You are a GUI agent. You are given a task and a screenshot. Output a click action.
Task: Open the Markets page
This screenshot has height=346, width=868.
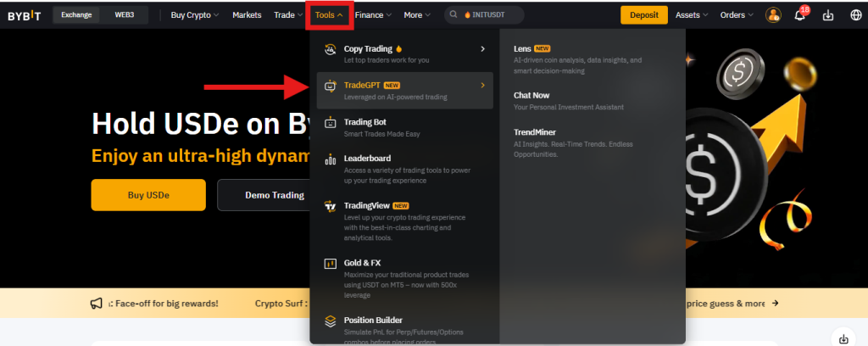coord(247,15)
